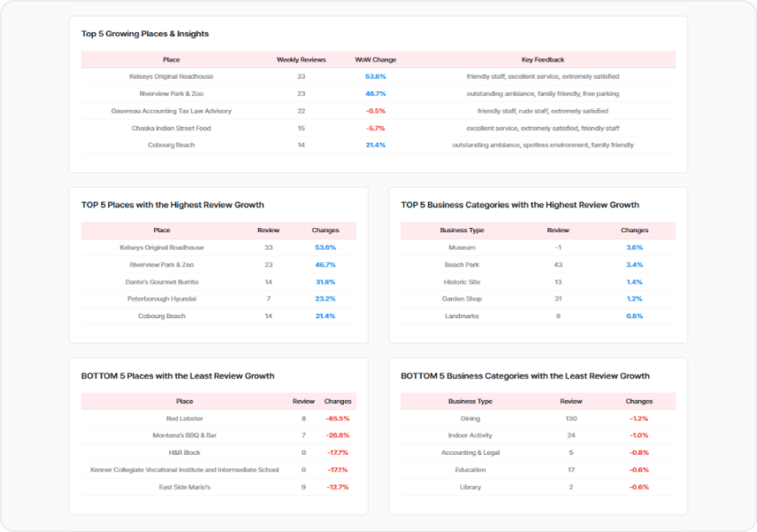Click the "Beach Park" business type
The width and height of the screenshot is (757, 532).
pyautogui.click(x=462, y=265)
